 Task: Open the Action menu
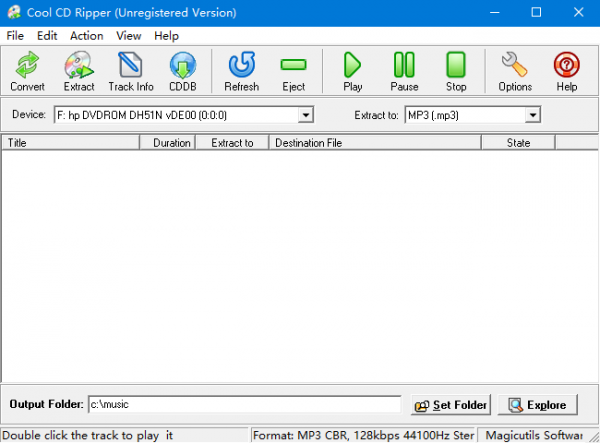coord(86,36)
